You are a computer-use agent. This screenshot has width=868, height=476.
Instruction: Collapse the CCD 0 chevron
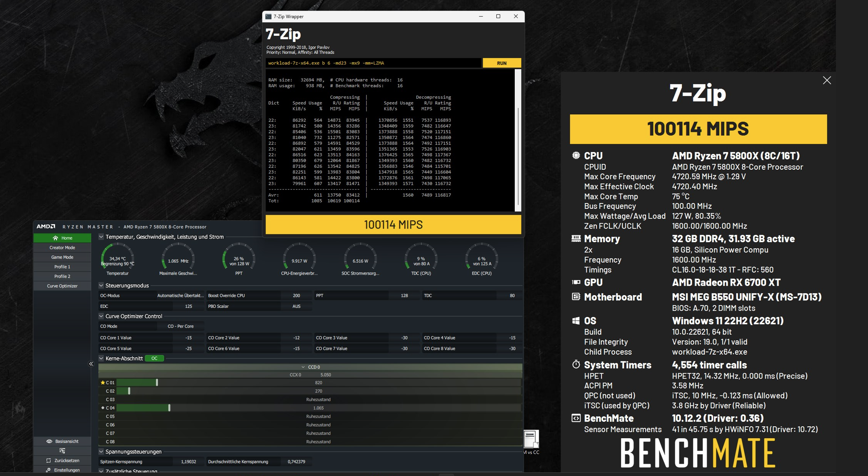(x=303, y=367)
